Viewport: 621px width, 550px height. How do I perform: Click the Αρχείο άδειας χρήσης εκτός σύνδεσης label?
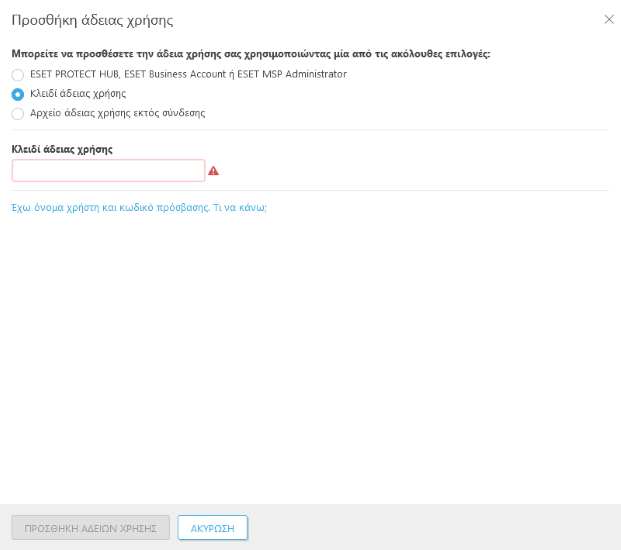(117, 114)
